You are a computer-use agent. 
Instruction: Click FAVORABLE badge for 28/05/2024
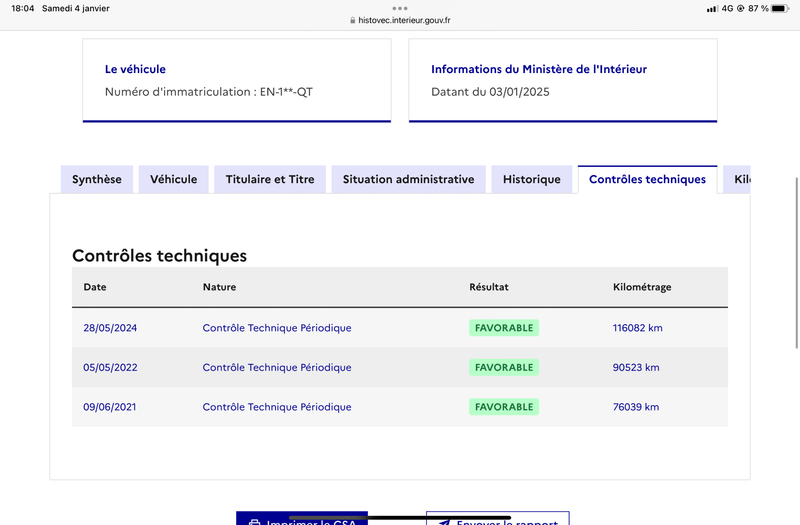click(504, 328)
